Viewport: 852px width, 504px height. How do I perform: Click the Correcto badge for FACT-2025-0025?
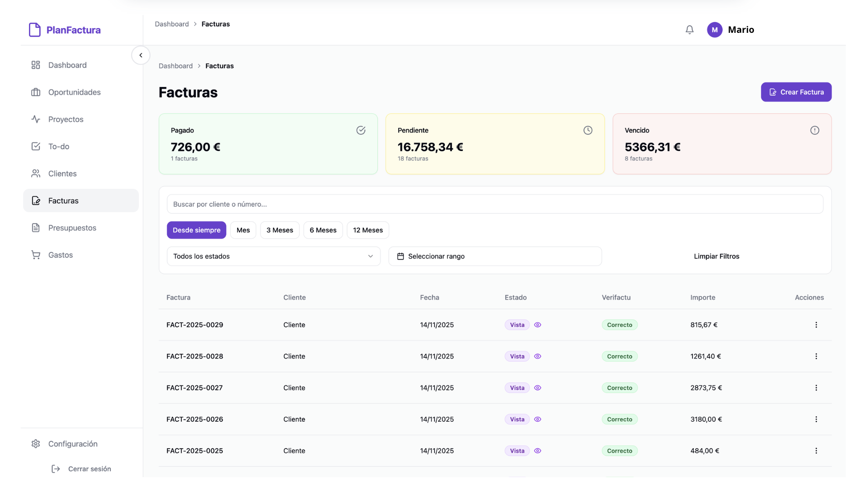[619, 451]
